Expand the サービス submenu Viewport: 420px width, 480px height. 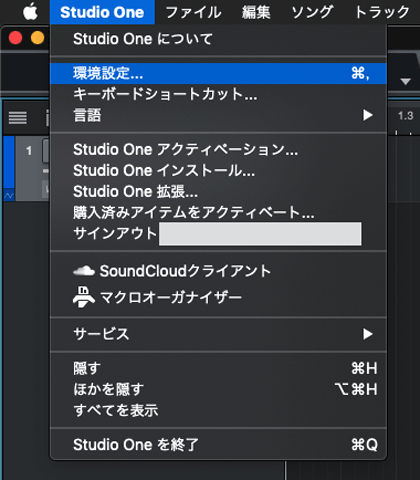point(218,334)
